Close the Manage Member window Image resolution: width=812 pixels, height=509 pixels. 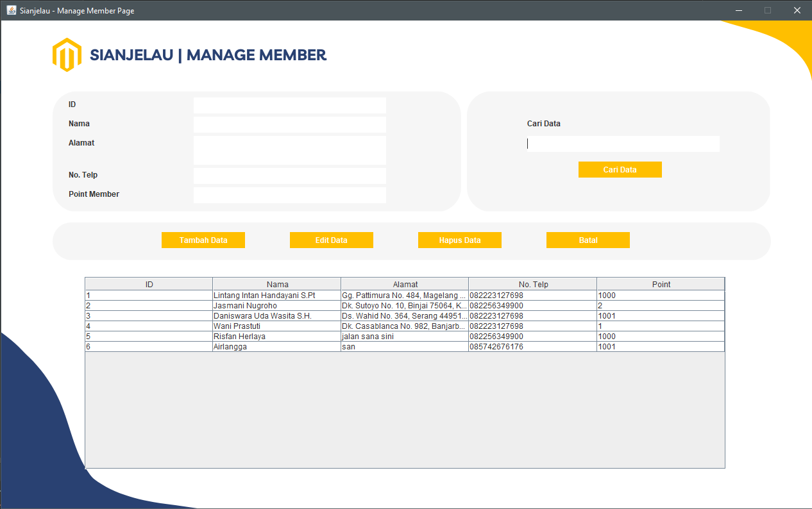pos(797,10)
